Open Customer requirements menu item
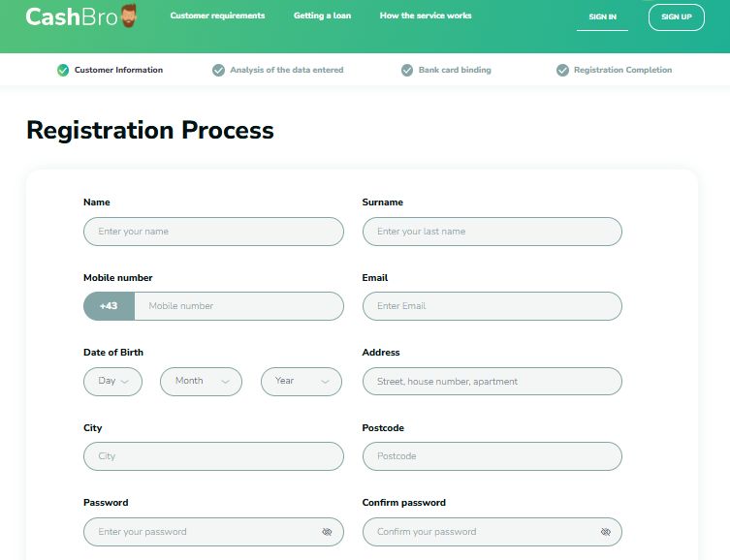730x560 pixels. pos(217,16)
